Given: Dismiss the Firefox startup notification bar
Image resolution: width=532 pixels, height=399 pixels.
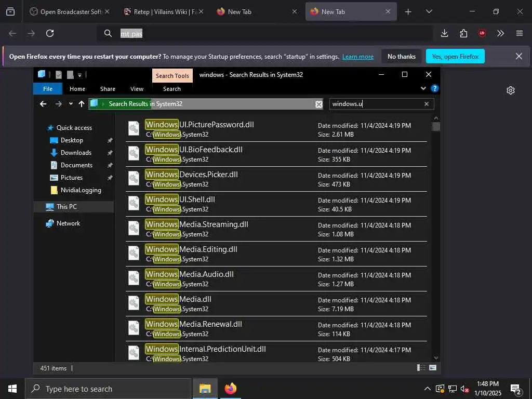Looking at the screenshot, I should tap(519, 56).
